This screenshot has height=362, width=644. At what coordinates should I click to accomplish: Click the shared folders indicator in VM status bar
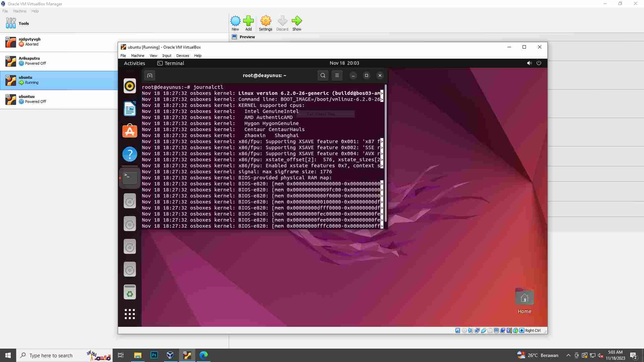point(490,330)
